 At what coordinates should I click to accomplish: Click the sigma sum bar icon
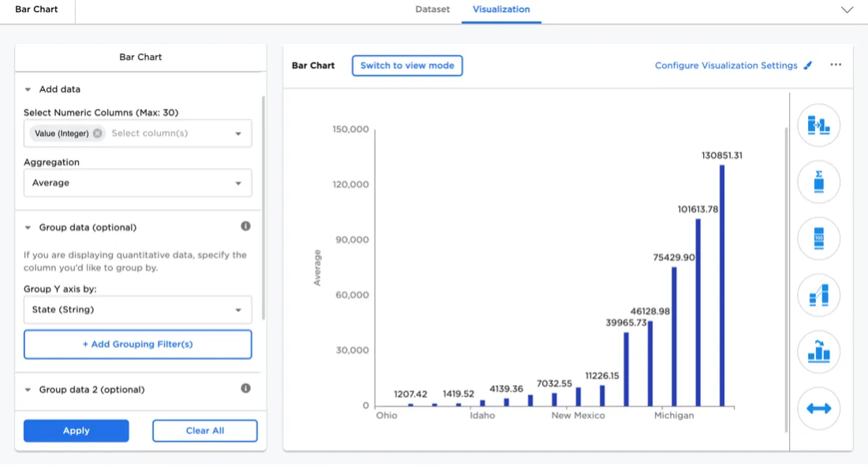(x=818, y=182)
